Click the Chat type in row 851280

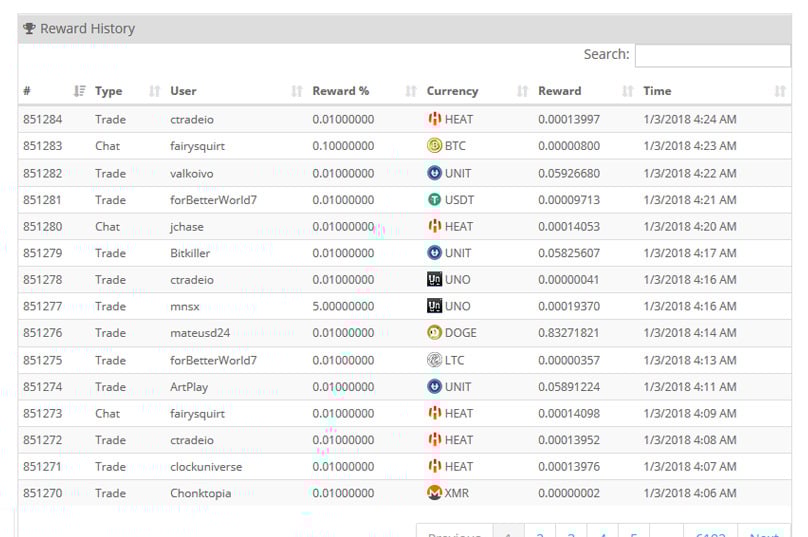(x=107, y=227)
